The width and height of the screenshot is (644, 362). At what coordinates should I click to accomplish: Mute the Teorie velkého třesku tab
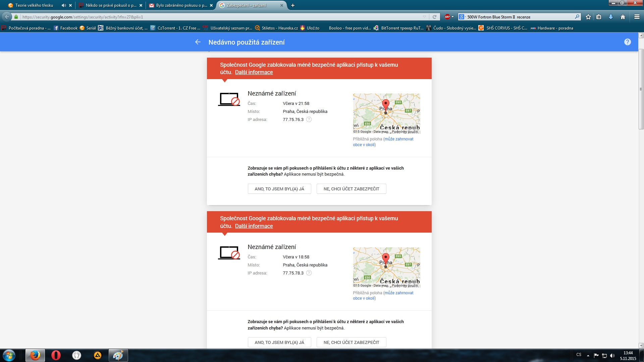pos(63,5)
